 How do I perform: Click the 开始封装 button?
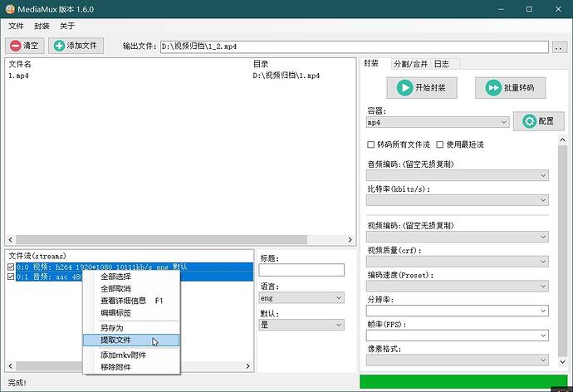coord(422,88)
